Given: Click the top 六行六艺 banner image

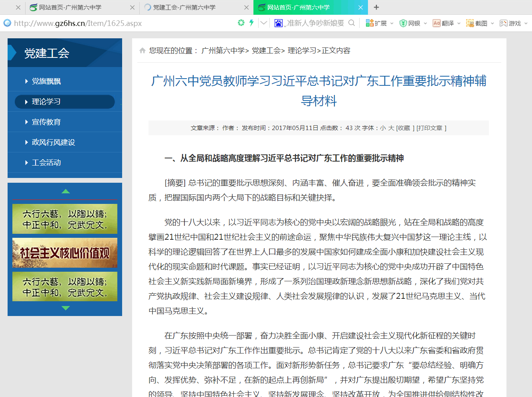Looking at the screenshot, I should [65, 219].
